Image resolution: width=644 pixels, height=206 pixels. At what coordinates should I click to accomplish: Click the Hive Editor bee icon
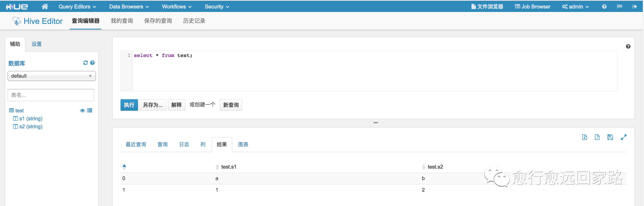click(x=17, y=21)
